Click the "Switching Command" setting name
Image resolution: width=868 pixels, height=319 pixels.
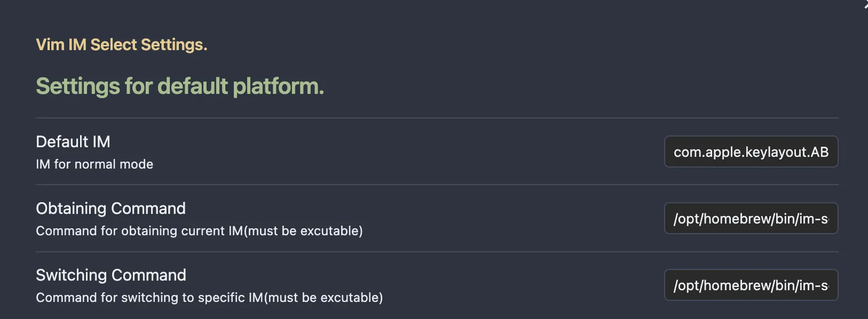click(111, 275)
